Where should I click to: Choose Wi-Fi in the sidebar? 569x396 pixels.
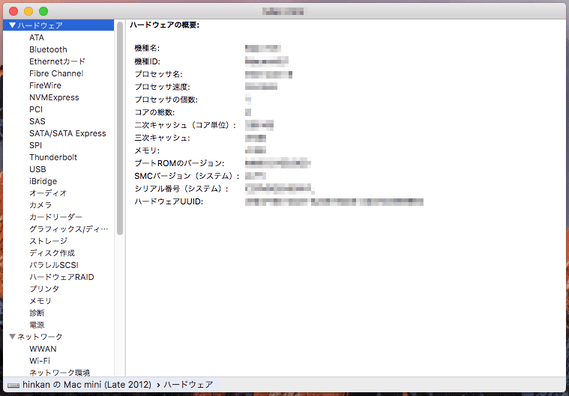point(40,361)
